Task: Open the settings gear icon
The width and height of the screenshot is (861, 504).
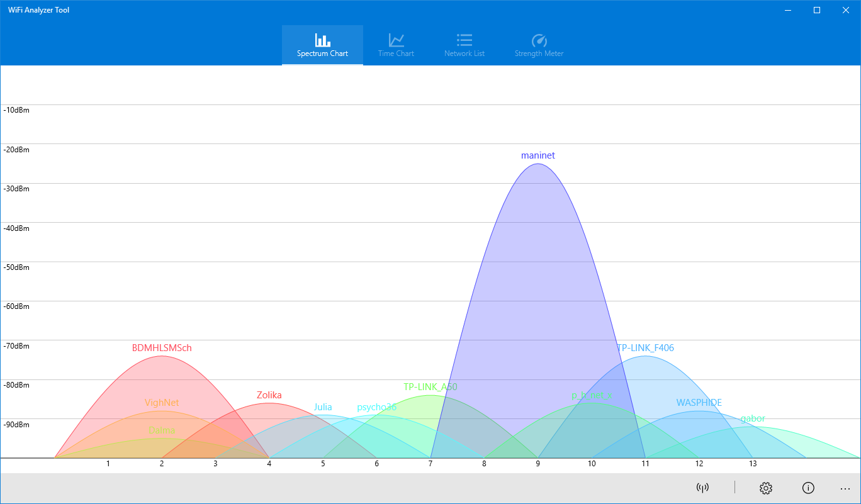Action: [x=765, y=488]
